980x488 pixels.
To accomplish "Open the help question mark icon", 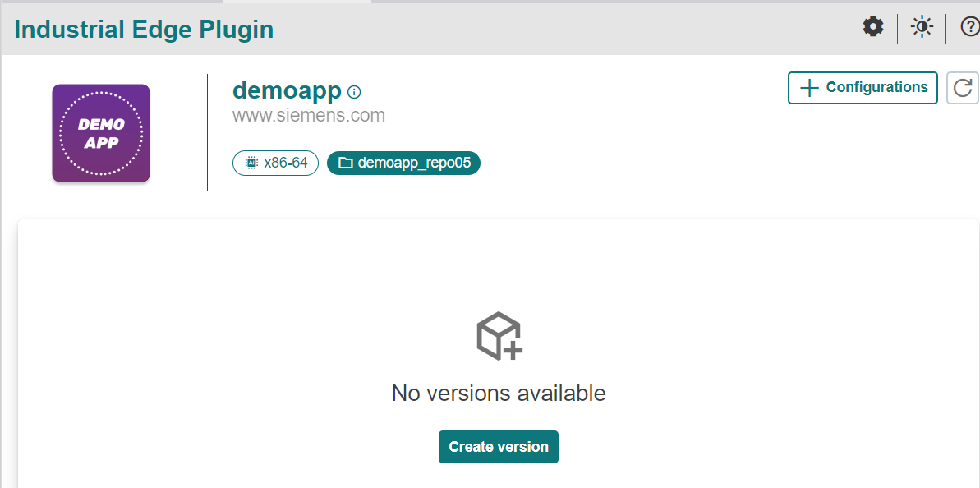I will [x=969, y=28].
